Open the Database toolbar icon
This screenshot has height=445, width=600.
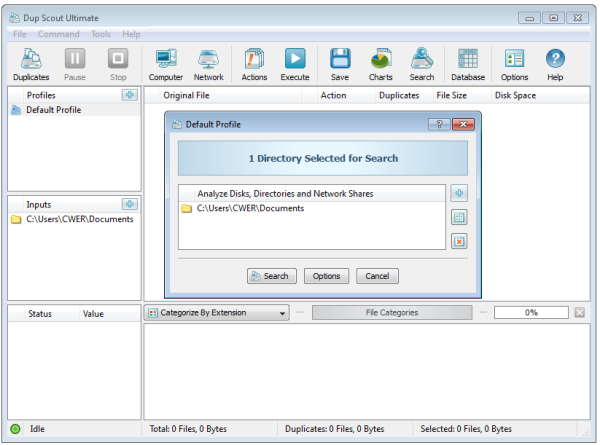[x=468, y=64]
